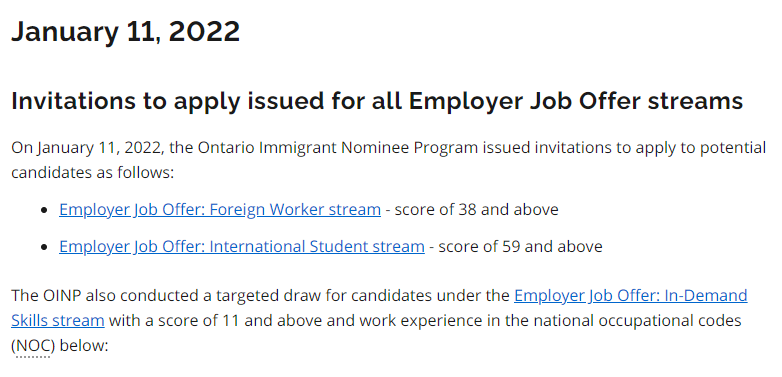Open the Employer Job Offer: International Student stream link
The width and height of the screenshot is (782, 377).
click(242, 246)
